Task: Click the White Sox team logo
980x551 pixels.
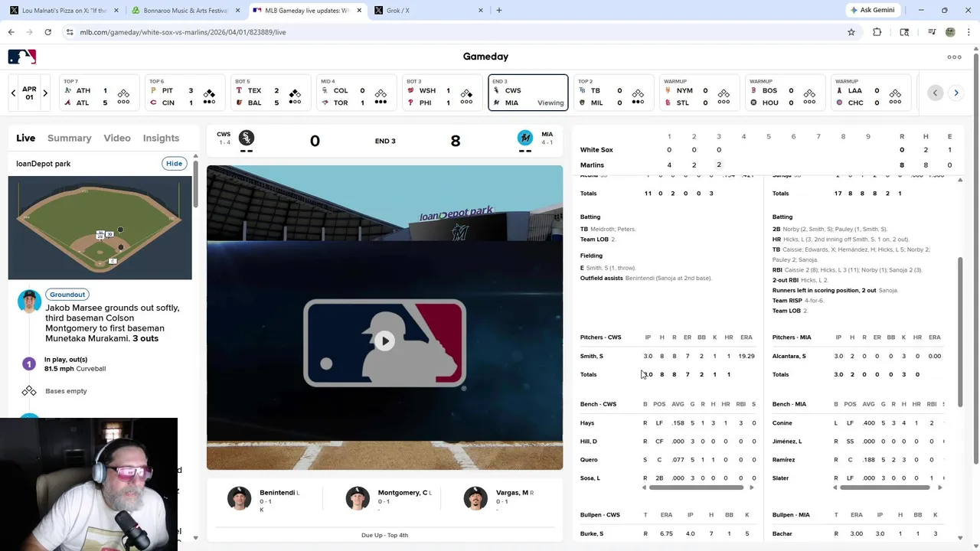Action: click(x=246, y=138)
